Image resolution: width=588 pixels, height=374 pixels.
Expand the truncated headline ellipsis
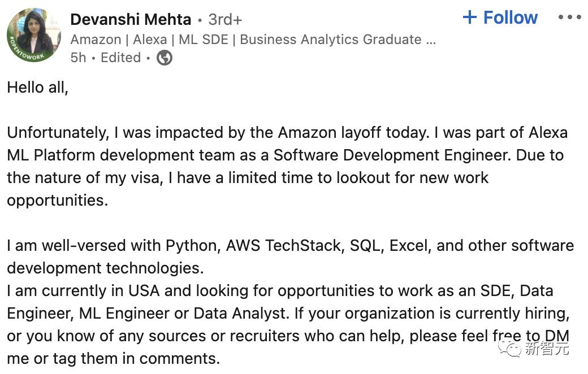coord(431,40)
